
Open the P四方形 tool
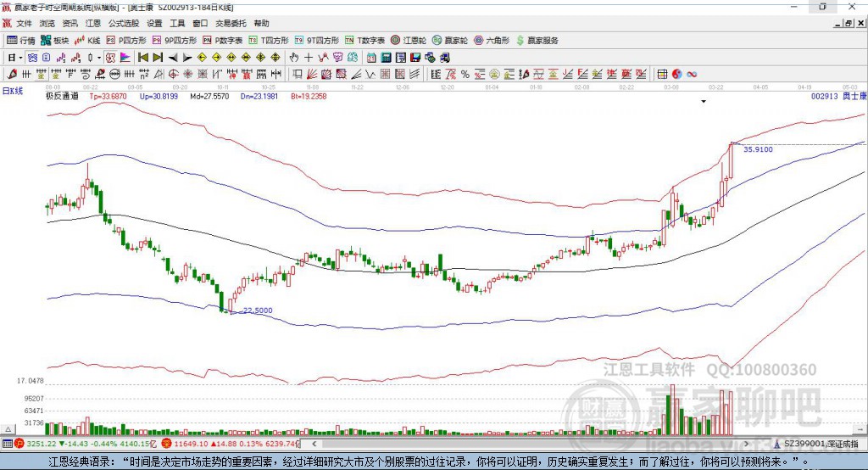(x=126, y=41)
